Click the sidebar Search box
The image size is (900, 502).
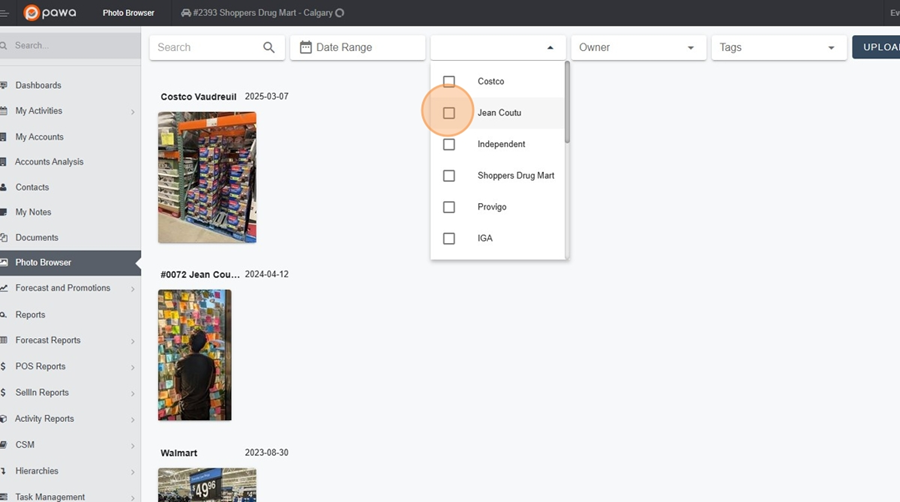[70, 45]
